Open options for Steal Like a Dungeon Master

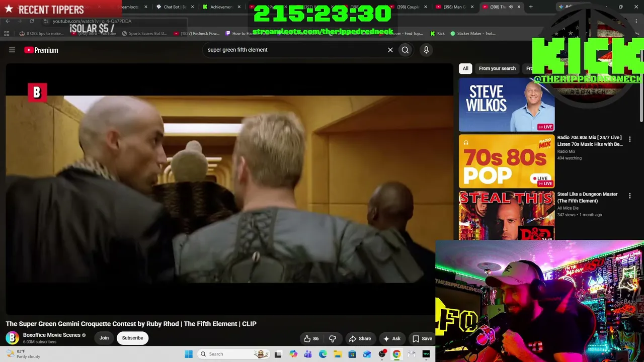629,196
